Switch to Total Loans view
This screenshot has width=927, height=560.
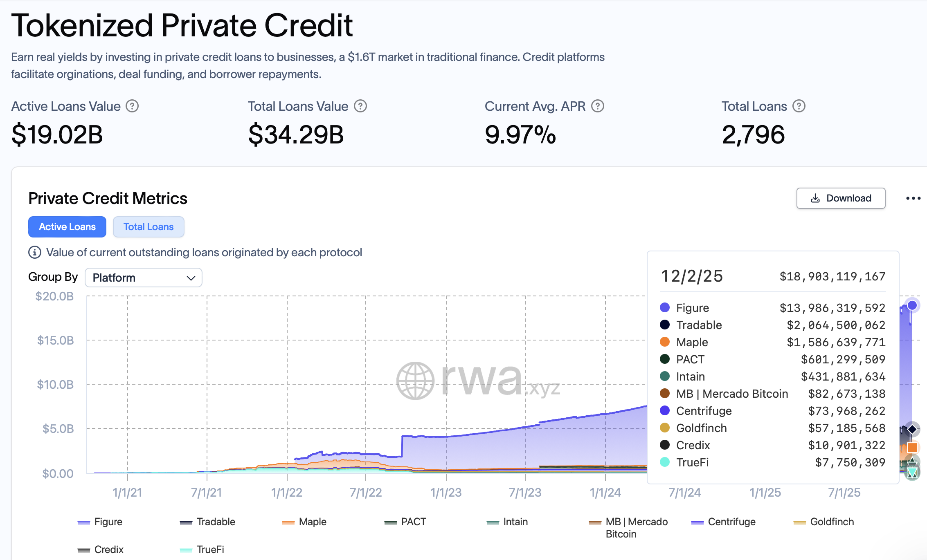(148, 226)
